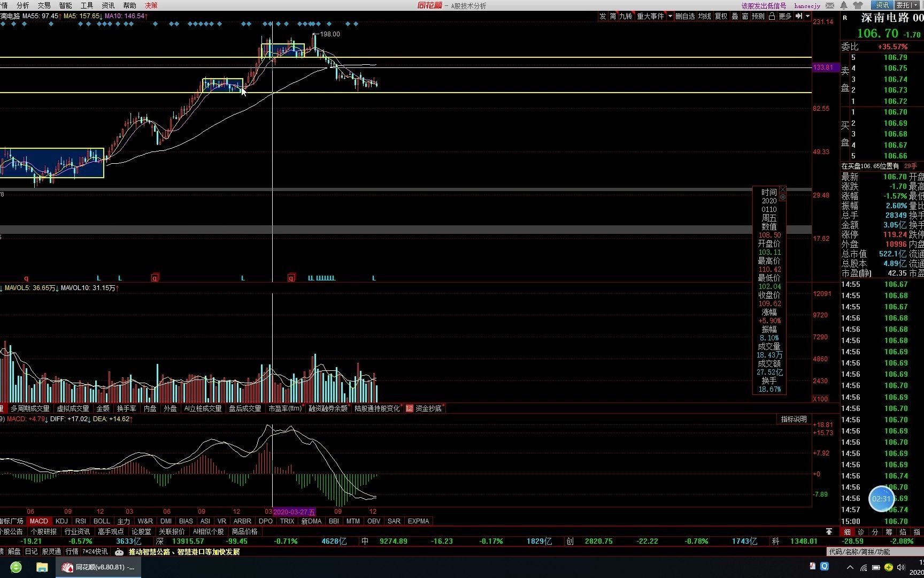Select the 同花顺 taskbar window button
Image resolution: width=924 pixels, height=578 pixels.
point(98,567)
